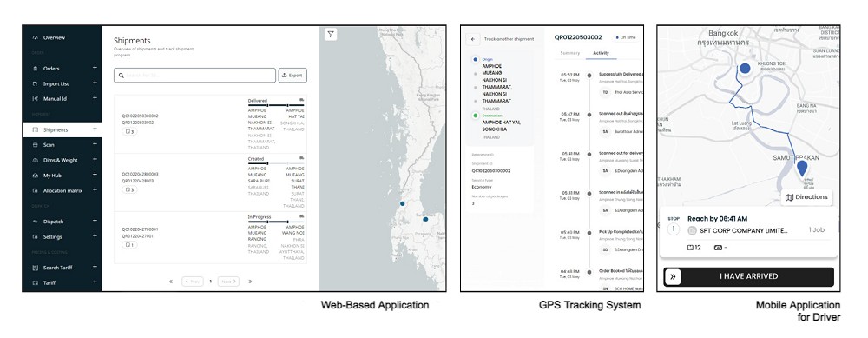Expand the Search Tariff plus sign
Viewport: 868px width, 338px height.
(95, 267)
